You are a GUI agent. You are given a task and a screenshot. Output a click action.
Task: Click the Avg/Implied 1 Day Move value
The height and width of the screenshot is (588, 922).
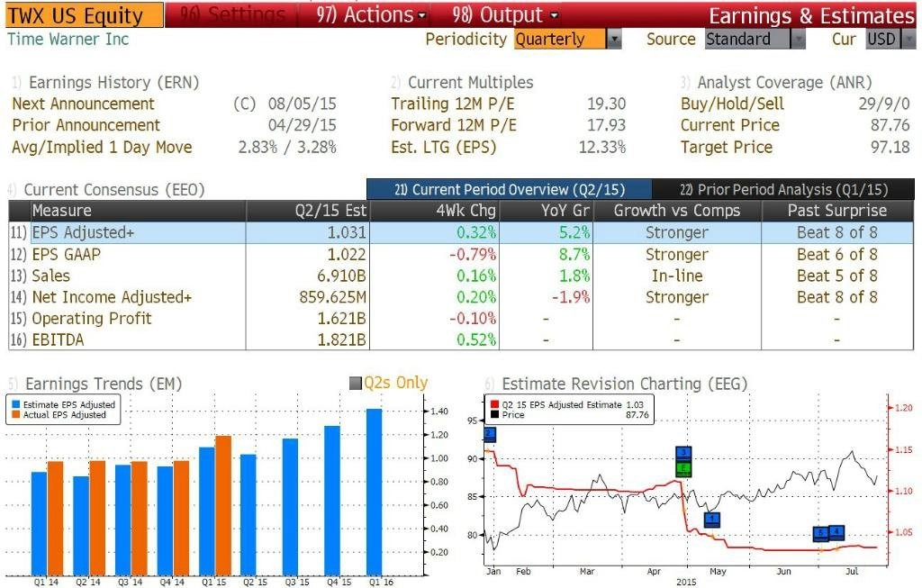[287, 147]
